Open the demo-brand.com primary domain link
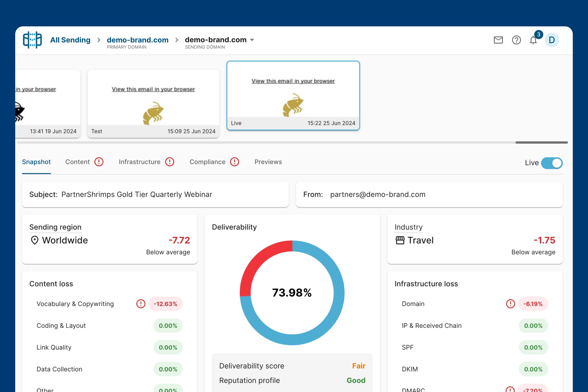 137,40
